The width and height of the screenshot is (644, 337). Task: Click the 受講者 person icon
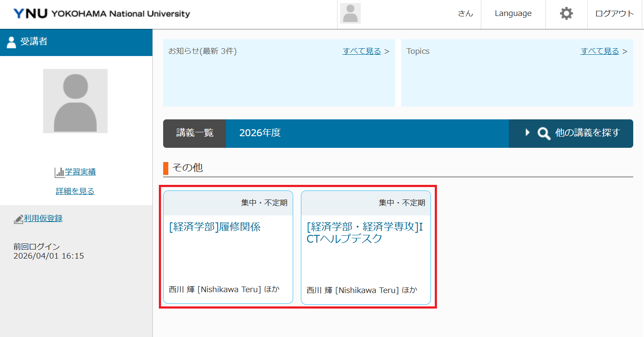pos(11,42)
